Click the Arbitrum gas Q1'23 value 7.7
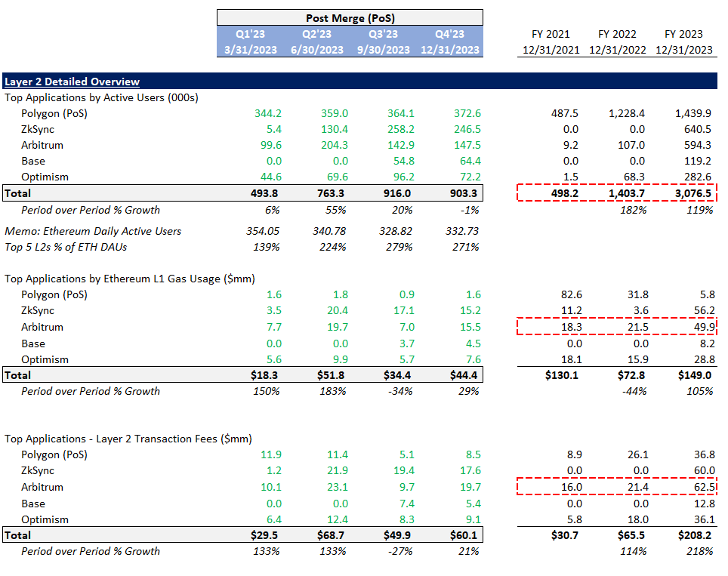 coord(274,327)
